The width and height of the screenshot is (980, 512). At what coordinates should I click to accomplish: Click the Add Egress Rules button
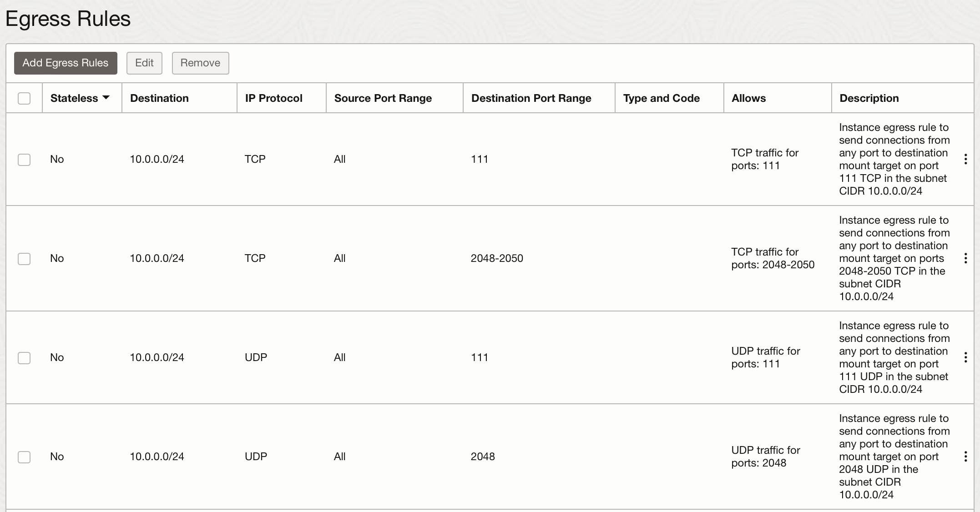point(66,63)
